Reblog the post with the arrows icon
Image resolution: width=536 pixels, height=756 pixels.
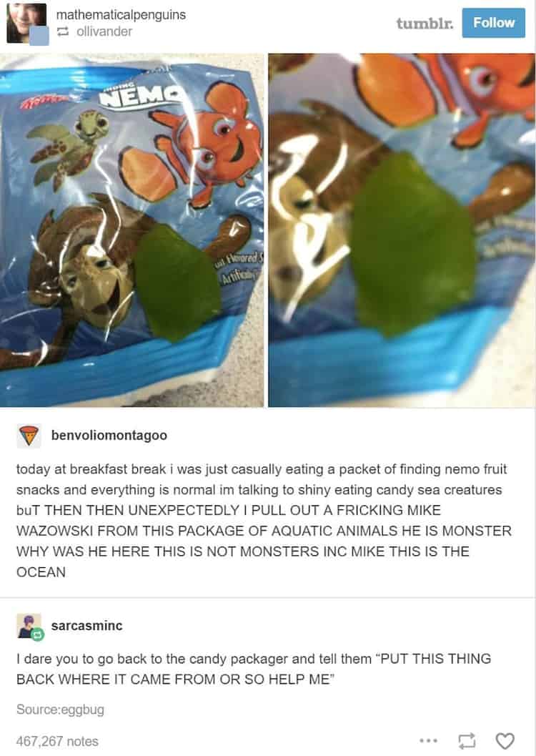(x=466, y=740)
